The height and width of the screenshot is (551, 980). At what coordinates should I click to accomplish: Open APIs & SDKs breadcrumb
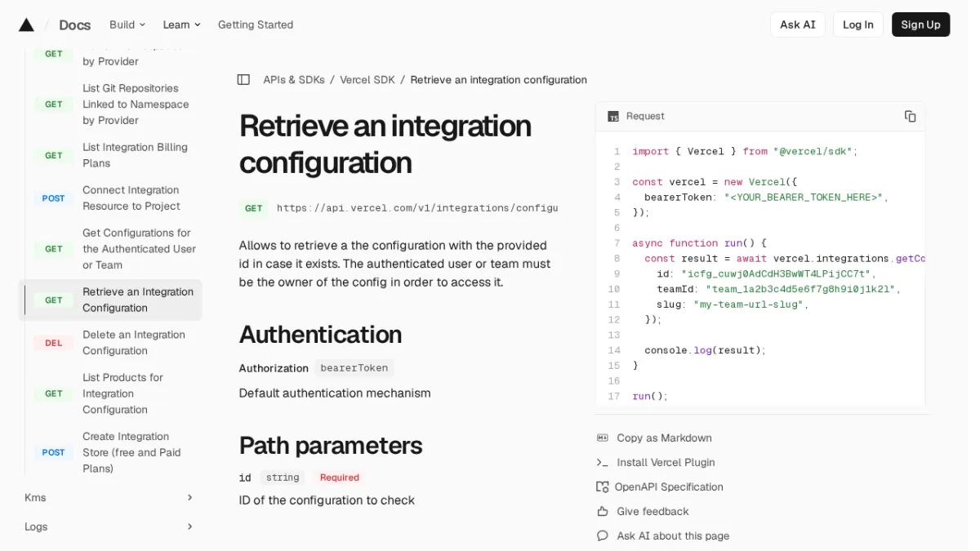point(294,80)
